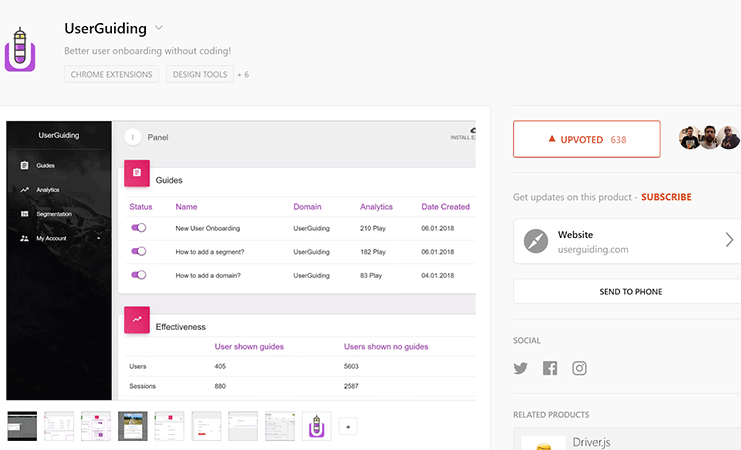Screen dimensions: 741x450
Task: Open the Facebook social link
Action: (550, 368)
